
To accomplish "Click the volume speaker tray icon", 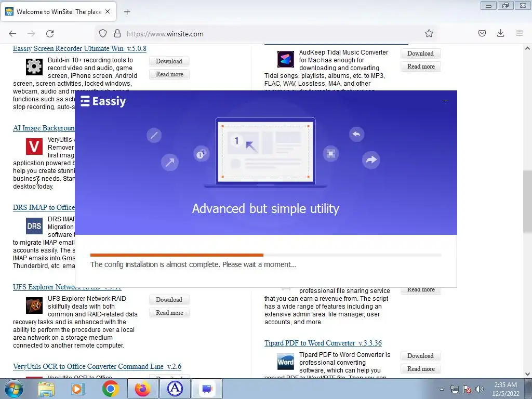I will click(479, 389).
